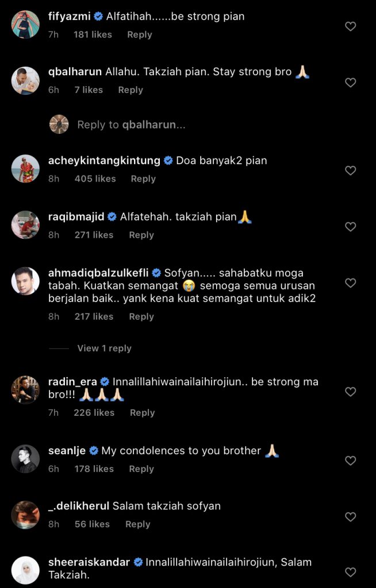
Task: Open the raqibmajid username link
Action: (76, 216)
